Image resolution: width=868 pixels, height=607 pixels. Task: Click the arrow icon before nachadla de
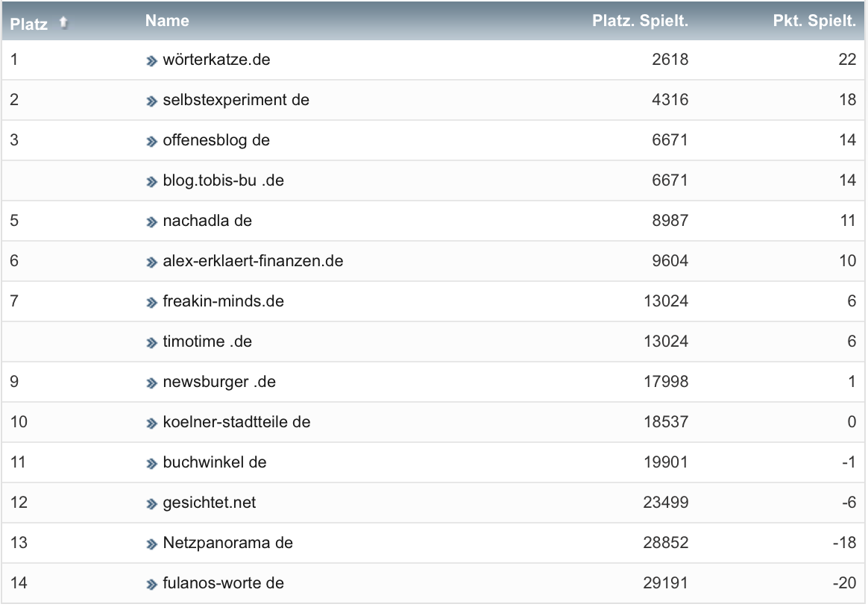(151, 222)
